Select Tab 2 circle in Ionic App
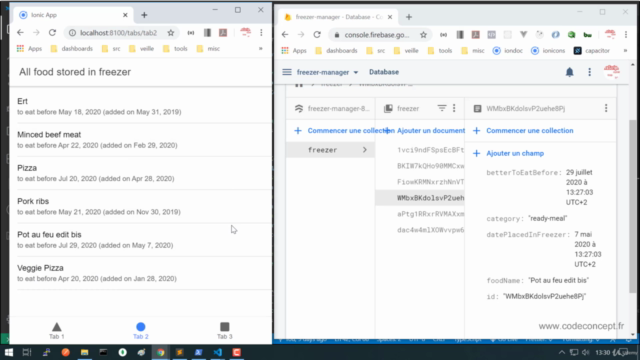 coord(140,331)
